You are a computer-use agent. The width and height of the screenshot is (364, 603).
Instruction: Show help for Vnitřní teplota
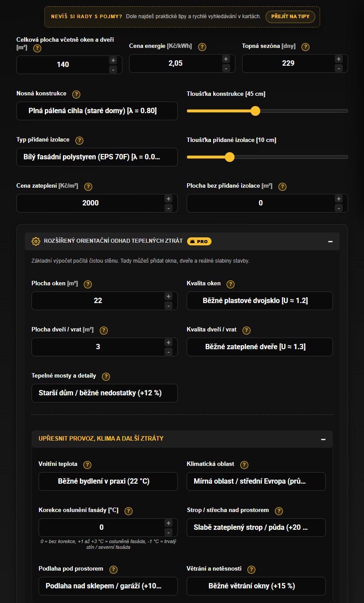[x=87, y=465]
